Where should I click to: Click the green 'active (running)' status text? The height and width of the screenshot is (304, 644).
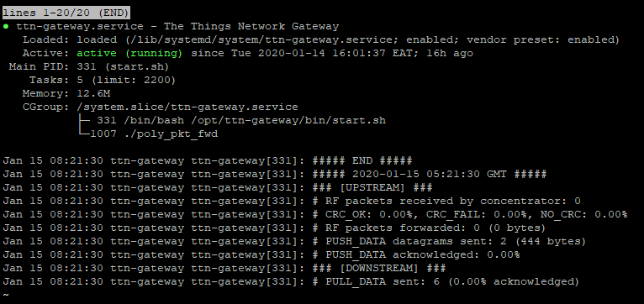click(x=129, y=54)
